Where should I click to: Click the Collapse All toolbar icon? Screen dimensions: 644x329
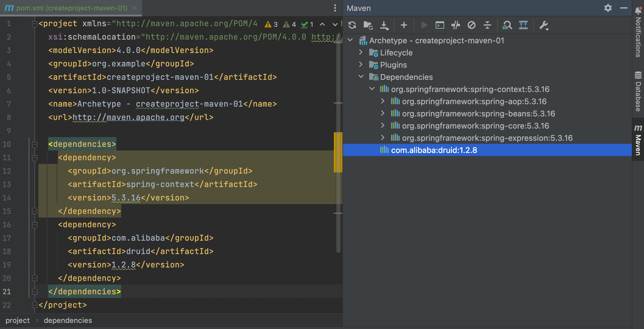[487, 25]
